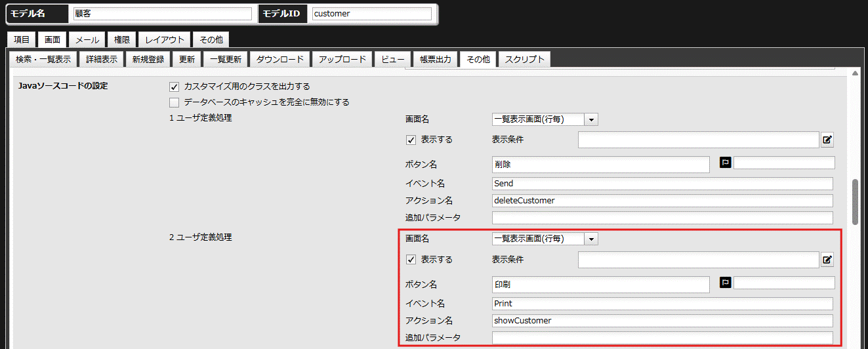Click field right of 削除 flag icon

point(784,163)
